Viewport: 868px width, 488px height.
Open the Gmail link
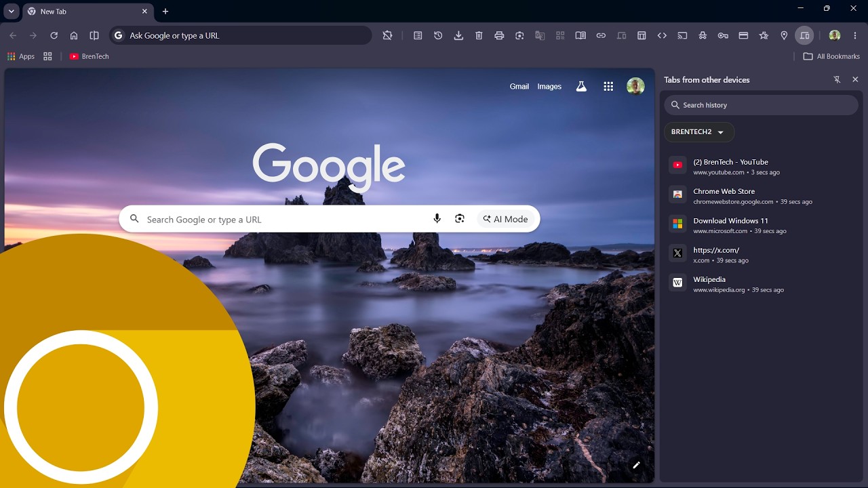[x=519, y=86]
